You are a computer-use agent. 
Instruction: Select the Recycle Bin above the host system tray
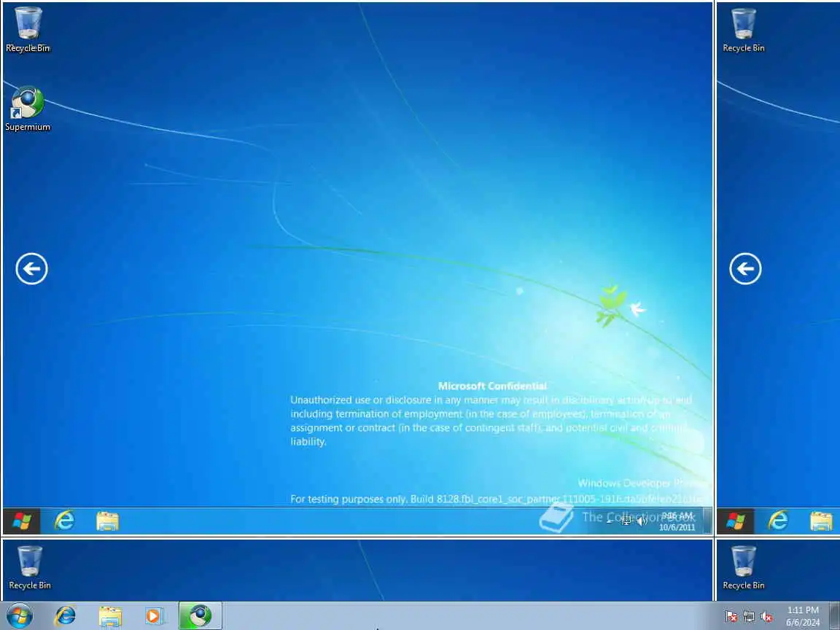tap(744, 568)
